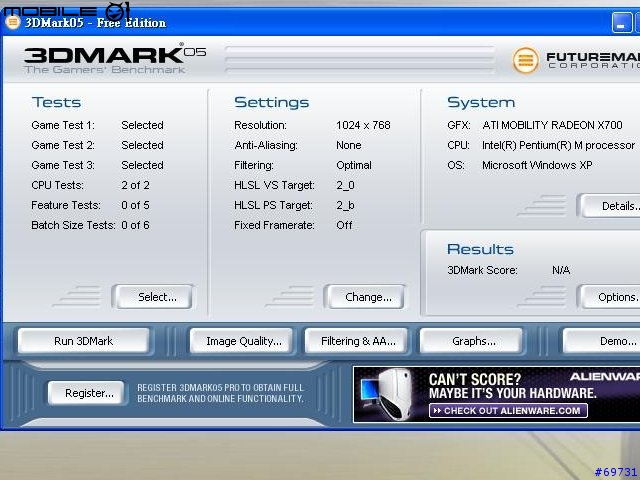This screenshot has height=480, width=640.
Task: Start the benchmark with Run 3DMark
Action: (84, 341)
